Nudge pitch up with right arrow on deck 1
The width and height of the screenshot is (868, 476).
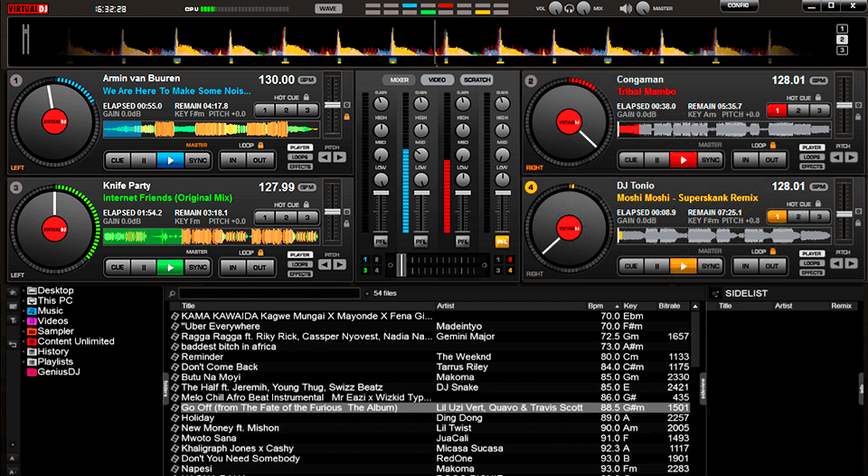click(339, 157)
